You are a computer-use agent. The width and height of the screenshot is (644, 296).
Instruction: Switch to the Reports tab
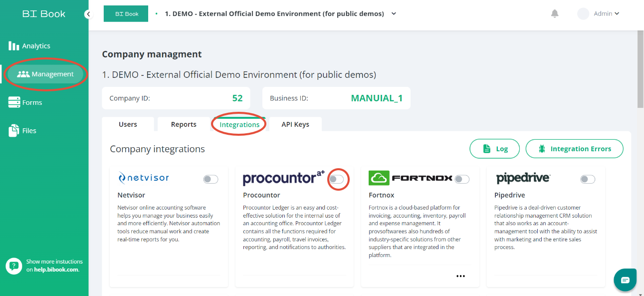click(184, 124)
